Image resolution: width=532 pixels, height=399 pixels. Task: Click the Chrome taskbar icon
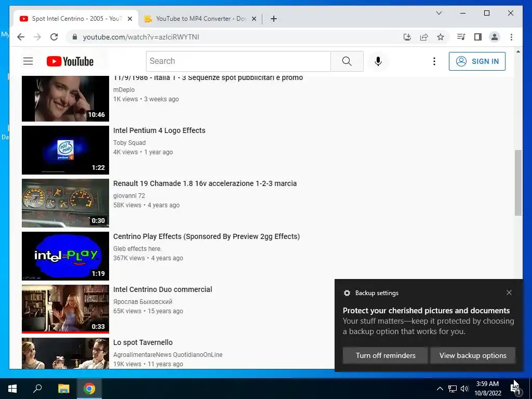89,389
